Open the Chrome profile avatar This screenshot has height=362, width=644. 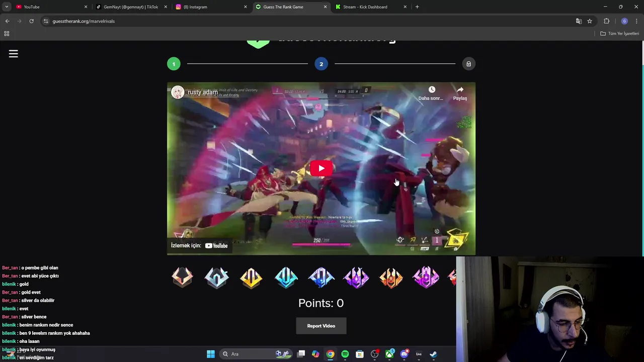(624, 21)
